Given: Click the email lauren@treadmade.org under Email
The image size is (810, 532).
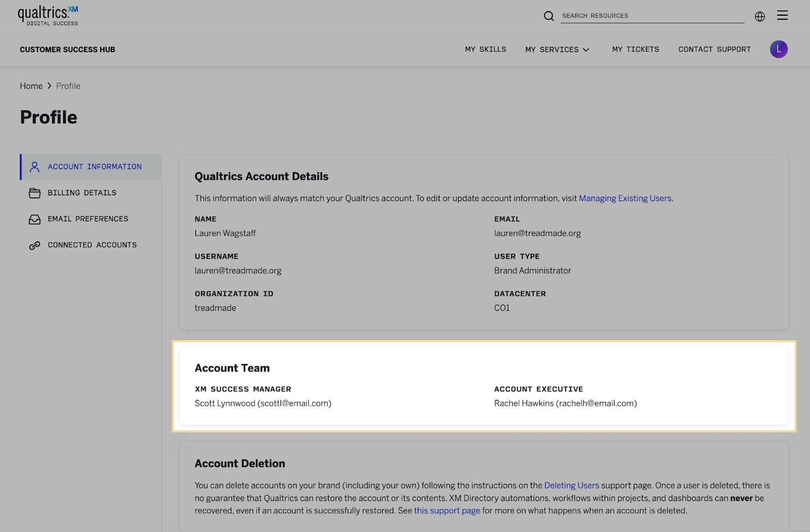Looking at the screenshot, I should click(538, 233).
